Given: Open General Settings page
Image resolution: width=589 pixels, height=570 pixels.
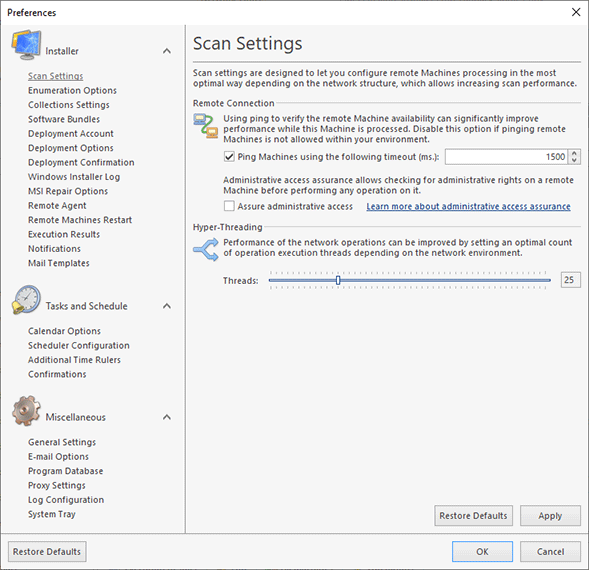Looking at the screenshot, I should point(62,442).
